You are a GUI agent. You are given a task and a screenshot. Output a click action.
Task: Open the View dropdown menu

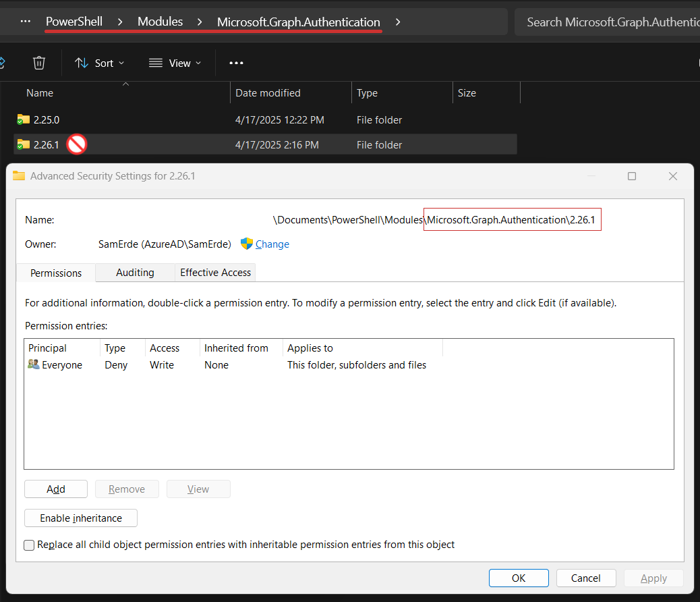click(x=175, y=63)
